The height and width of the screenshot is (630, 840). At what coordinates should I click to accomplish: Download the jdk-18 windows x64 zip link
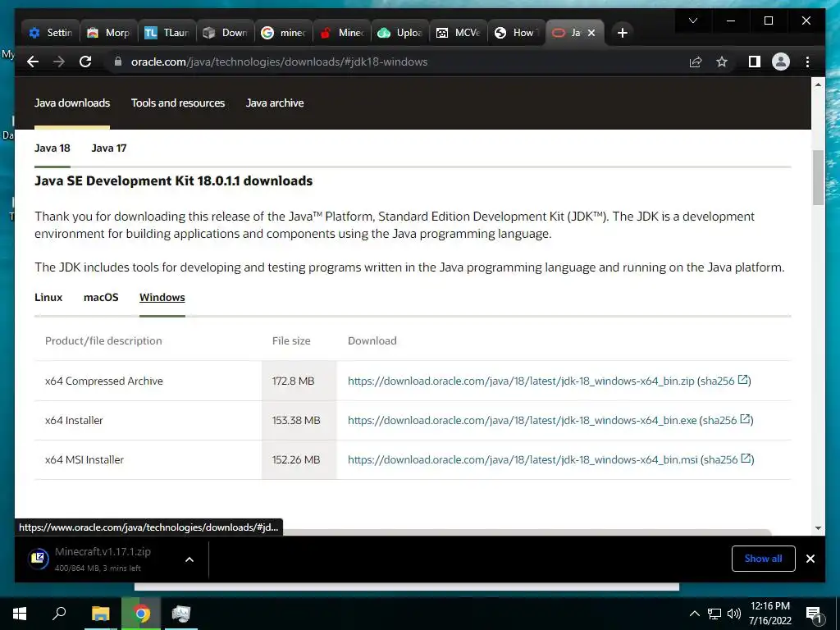pyautogui.click(x=521, y=381)
